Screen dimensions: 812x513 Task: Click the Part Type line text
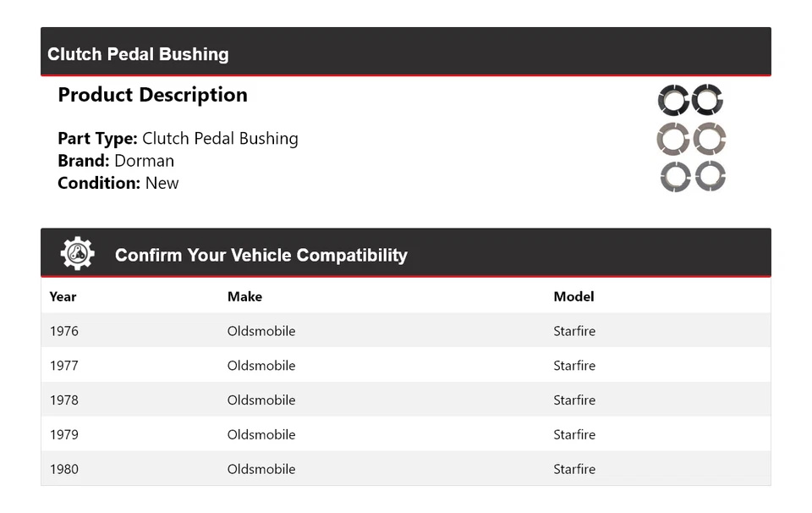click(178, 138)
